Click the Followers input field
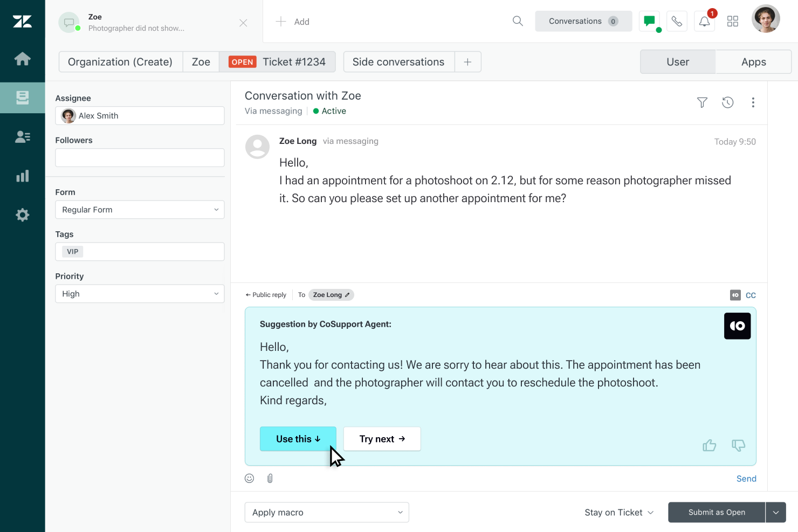This screenshot has width=798, height=532. pyautogui.click(x=140, y=158)
